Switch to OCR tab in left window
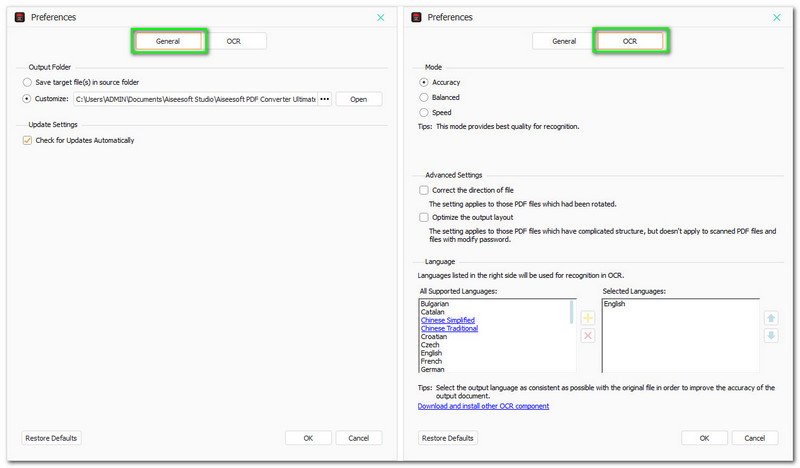The height and width of the screenshot is (468, 800). [234, 41]
